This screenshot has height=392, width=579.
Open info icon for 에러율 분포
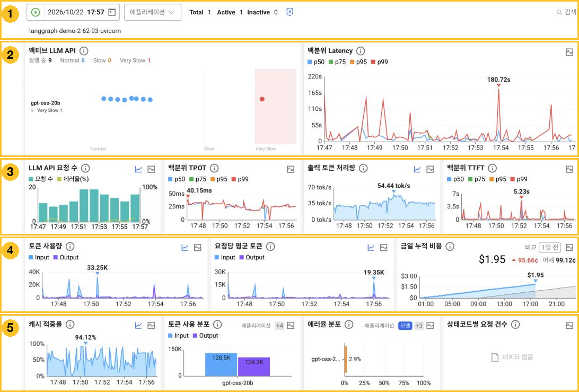[348, 325]
